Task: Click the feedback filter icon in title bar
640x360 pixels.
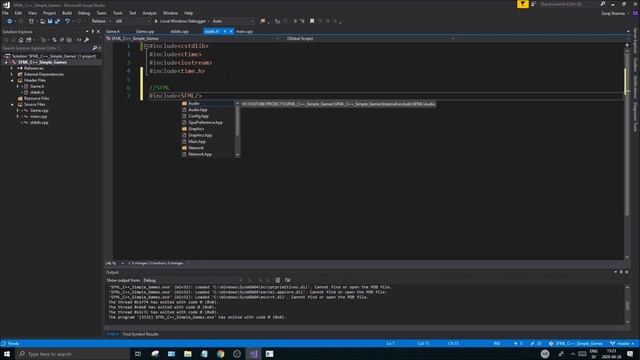Action: pos(522,4)
